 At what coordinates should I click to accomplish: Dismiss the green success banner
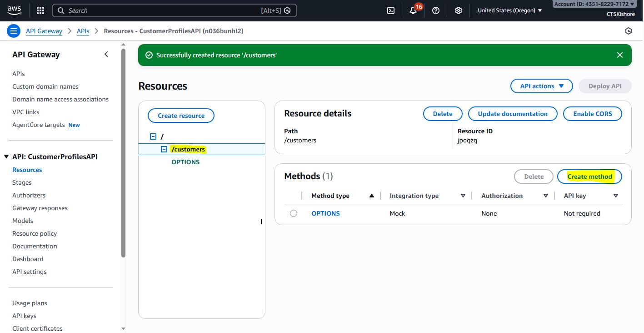pos(619,55)
